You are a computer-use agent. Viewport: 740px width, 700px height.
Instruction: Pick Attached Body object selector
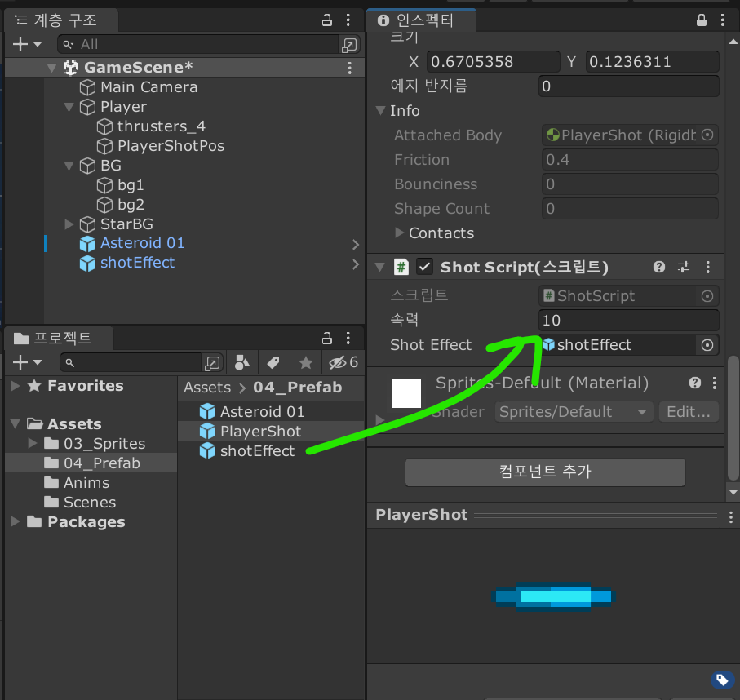[707, 135]
